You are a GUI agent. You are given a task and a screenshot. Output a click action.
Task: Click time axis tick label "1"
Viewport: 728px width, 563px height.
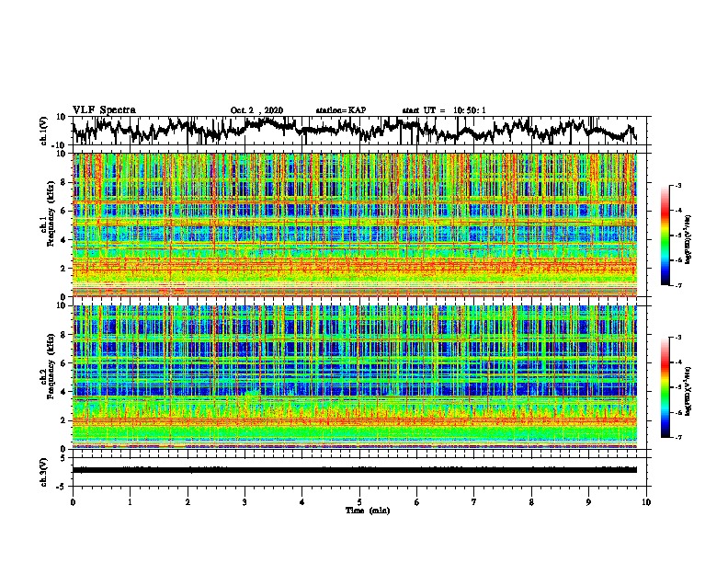click(130, 502)
